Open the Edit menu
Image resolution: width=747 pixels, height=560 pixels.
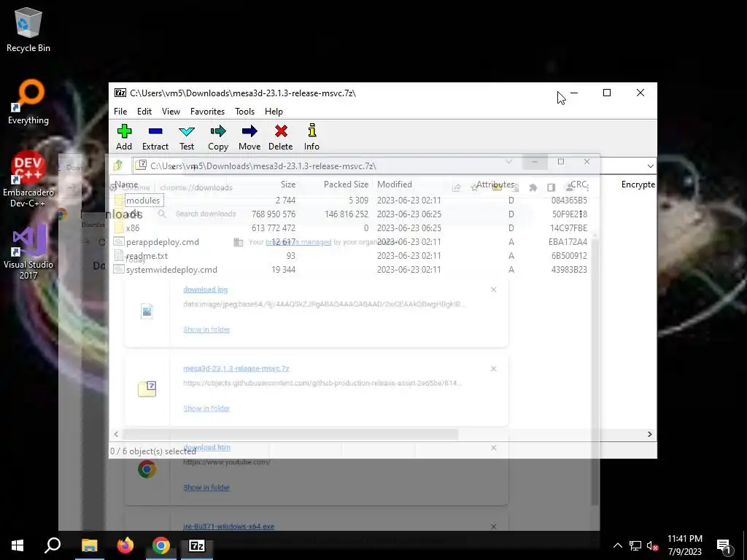click(144, 112)
